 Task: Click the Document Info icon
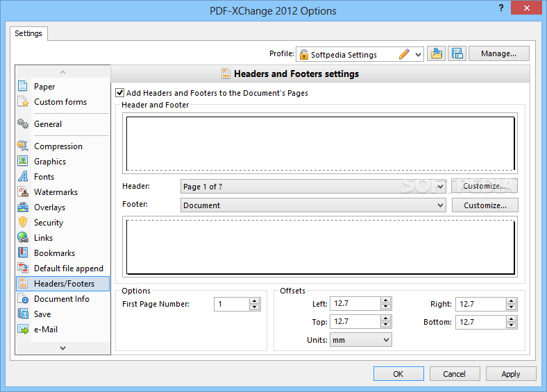pyautogui.click(x=23, y=298)
